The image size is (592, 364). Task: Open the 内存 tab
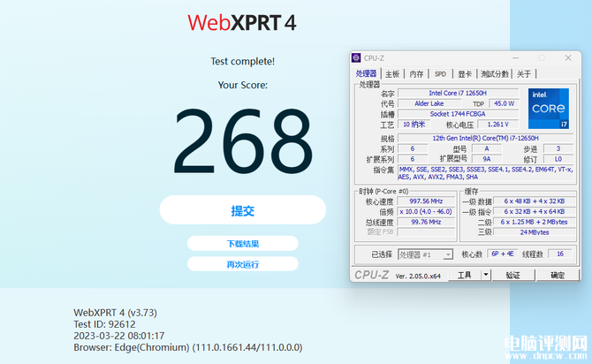click(416, 74)
